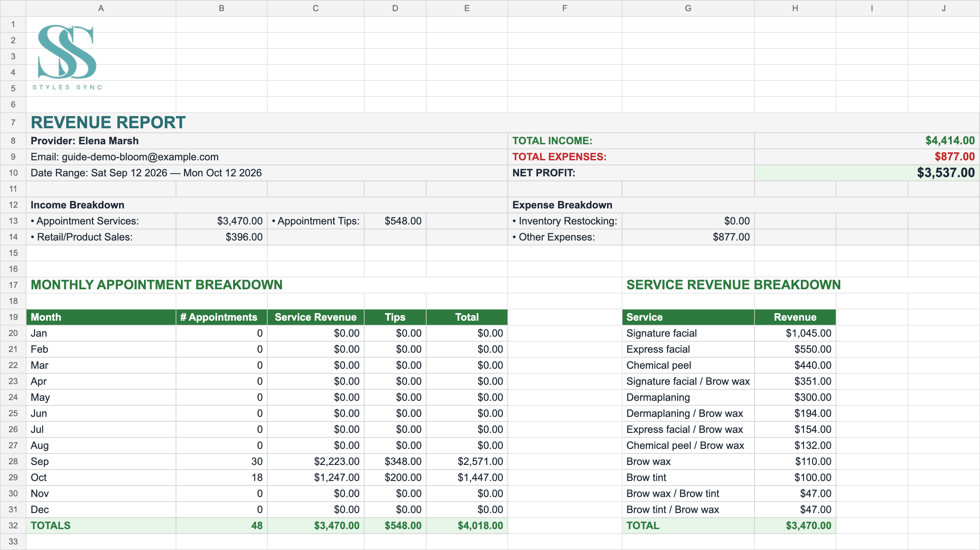The height and width of the screenshot is (550, 980).
Task: Click the column J header
Action: [x=943, y=8]
